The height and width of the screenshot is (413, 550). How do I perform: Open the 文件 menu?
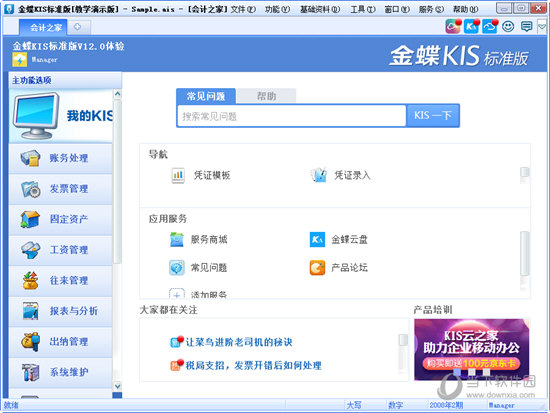pyautogui.click(x=243, y=9)
